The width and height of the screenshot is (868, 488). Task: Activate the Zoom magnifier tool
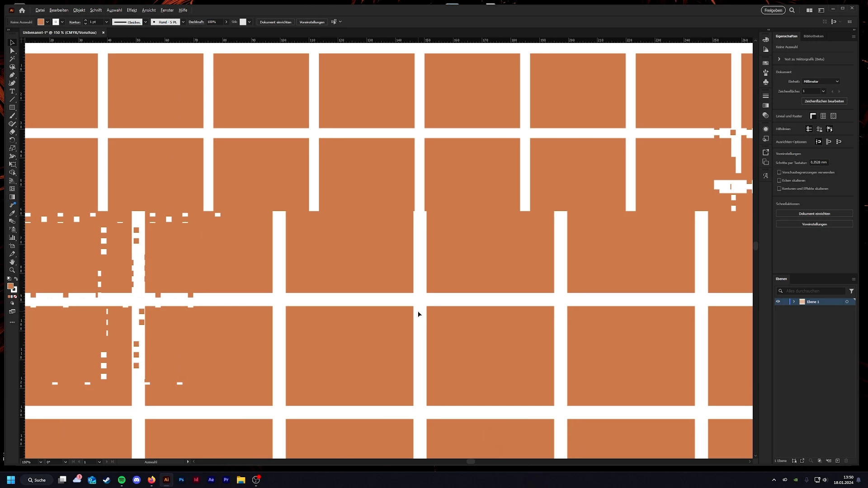[x=12, y=270]
